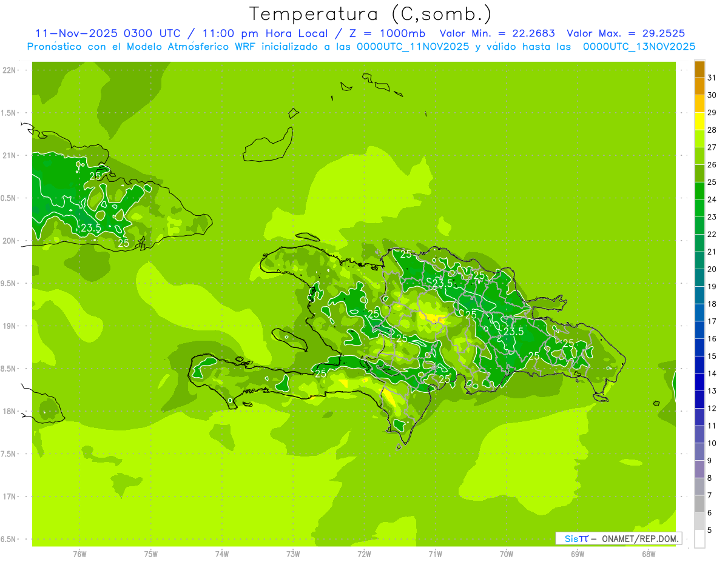This screenshot has height=562, width=728.
Task: Click the 21 label on the color scale
Action: (712, 252)
